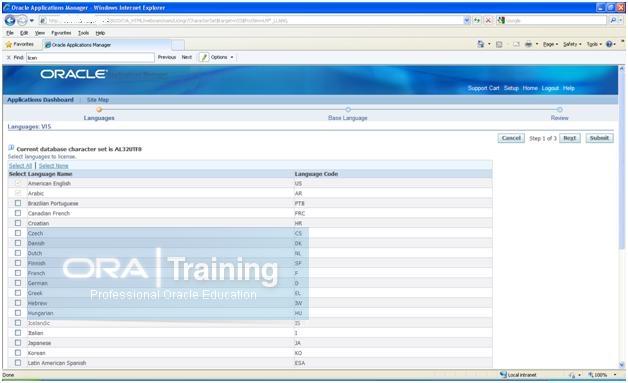Screen dimensions: 628x383
Task: Click the Review train step circle
Action: point(560,110)
